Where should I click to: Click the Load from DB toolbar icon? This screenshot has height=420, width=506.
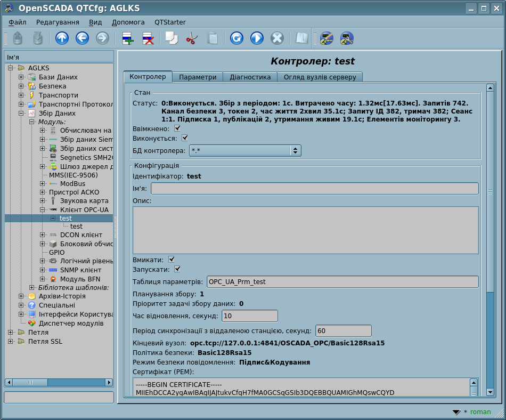(18, 38)
